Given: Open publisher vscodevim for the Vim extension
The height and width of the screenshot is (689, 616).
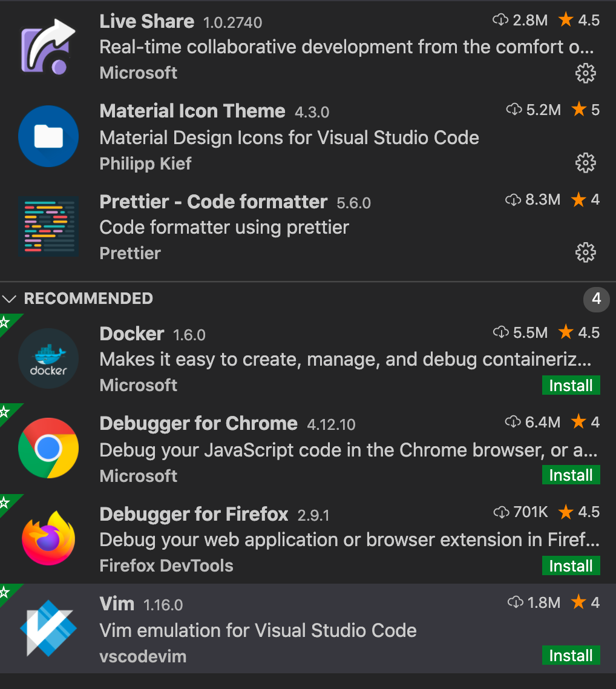Looking at the screenshot, I should click(143, 656).
